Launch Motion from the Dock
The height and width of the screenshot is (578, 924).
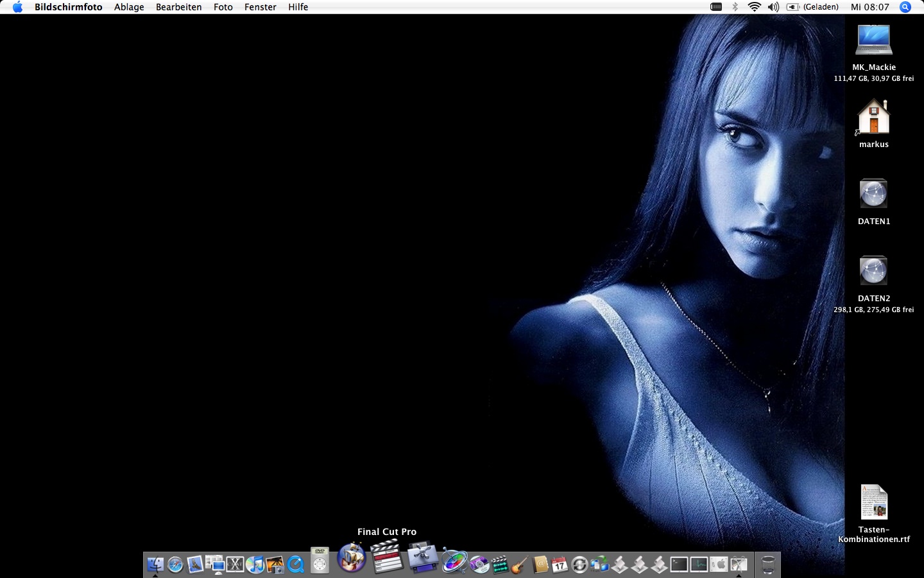tap(454, 561)
